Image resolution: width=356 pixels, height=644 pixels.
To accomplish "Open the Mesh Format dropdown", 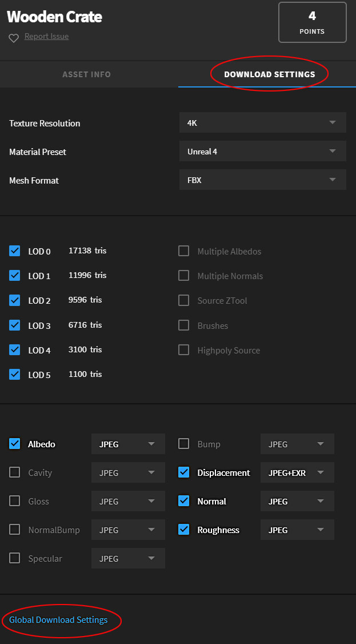I will [x=262, y=180].
